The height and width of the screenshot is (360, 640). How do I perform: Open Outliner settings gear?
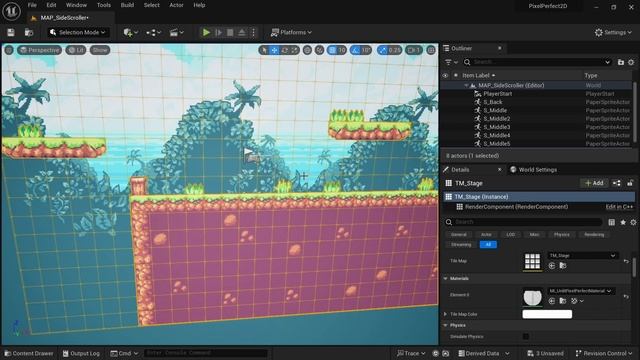click(x=631, y=62)
